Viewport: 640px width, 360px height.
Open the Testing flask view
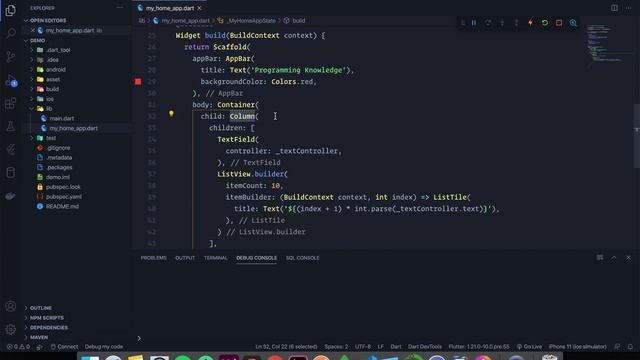pyautogui.click(x=11, y=127)
